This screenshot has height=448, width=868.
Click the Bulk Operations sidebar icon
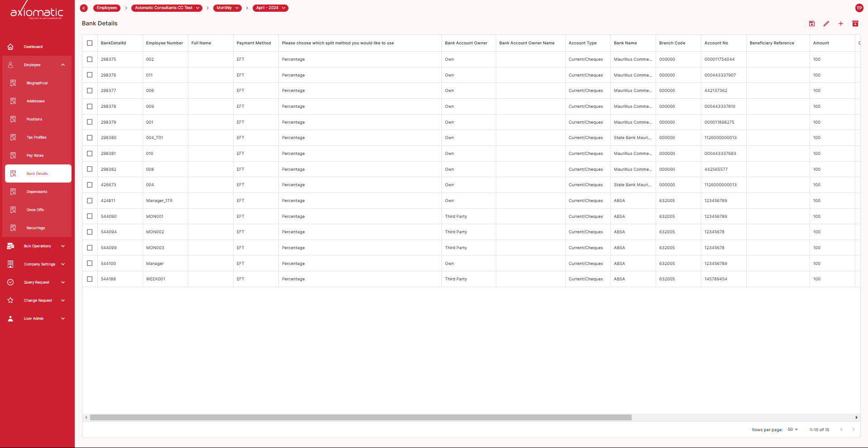pos(10,246)
